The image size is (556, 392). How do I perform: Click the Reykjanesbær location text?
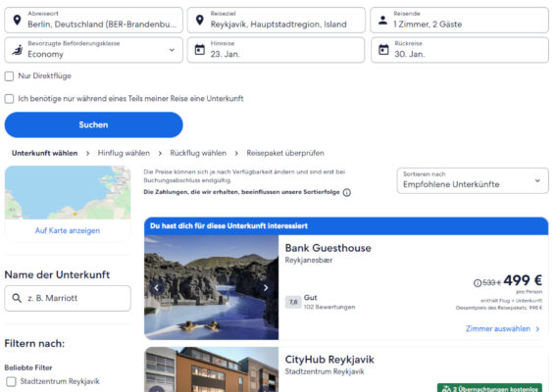coord(309,260)
